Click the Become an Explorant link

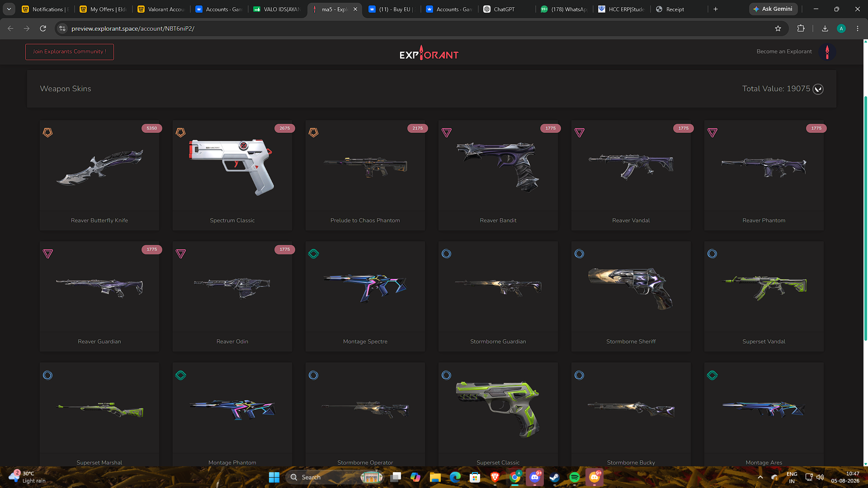(x=784, y=52)
